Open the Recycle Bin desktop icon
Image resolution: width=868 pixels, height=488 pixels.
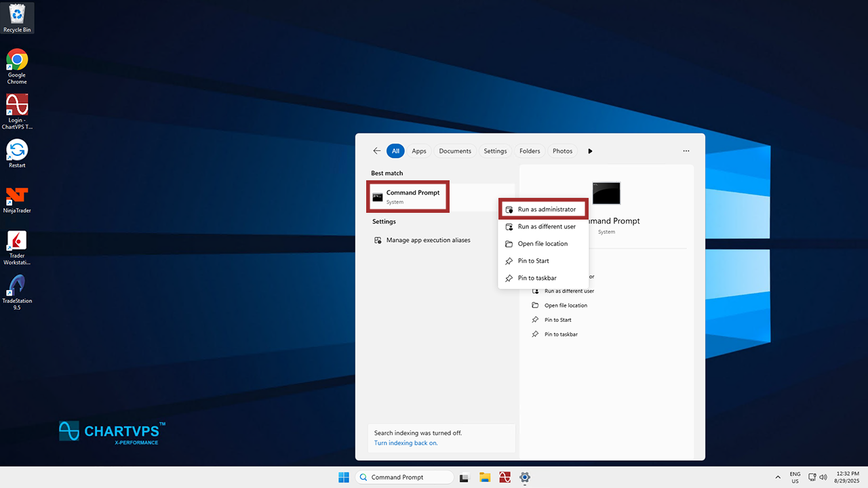[17, 17]
